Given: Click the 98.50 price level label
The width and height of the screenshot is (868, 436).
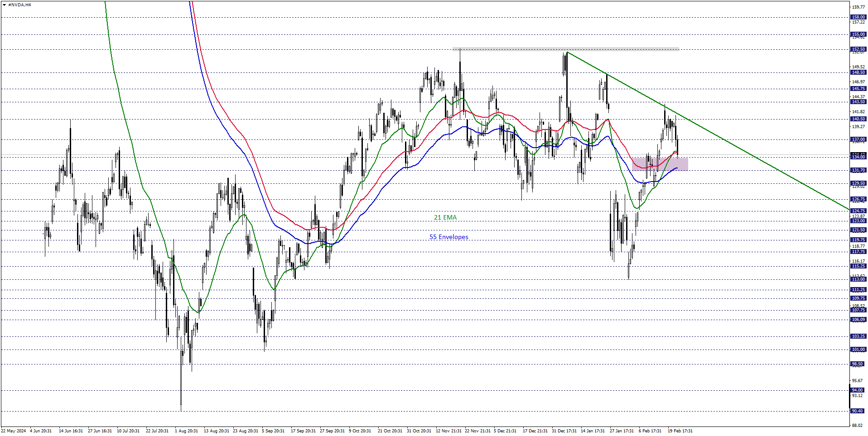Looking at the screenshot, I should point(857,364).
